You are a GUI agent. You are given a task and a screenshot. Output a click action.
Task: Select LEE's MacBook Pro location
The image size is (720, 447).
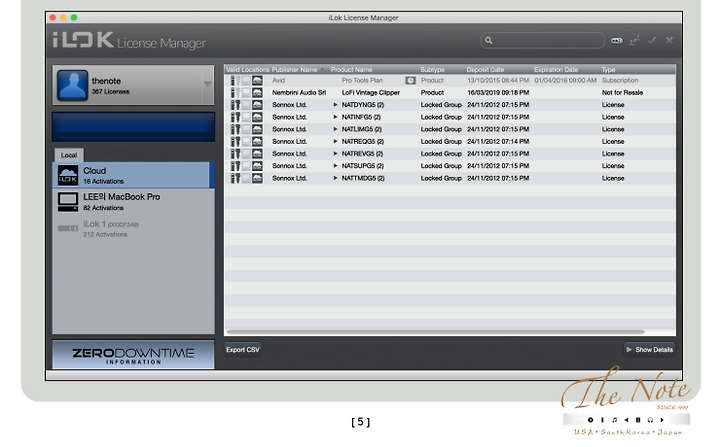pos(133,202)
